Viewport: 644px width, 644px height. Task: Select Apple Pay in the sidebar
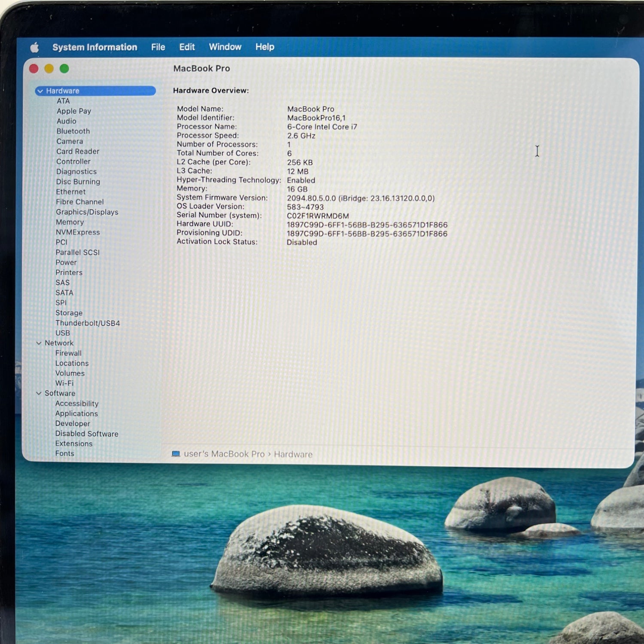tap(74, 111)
